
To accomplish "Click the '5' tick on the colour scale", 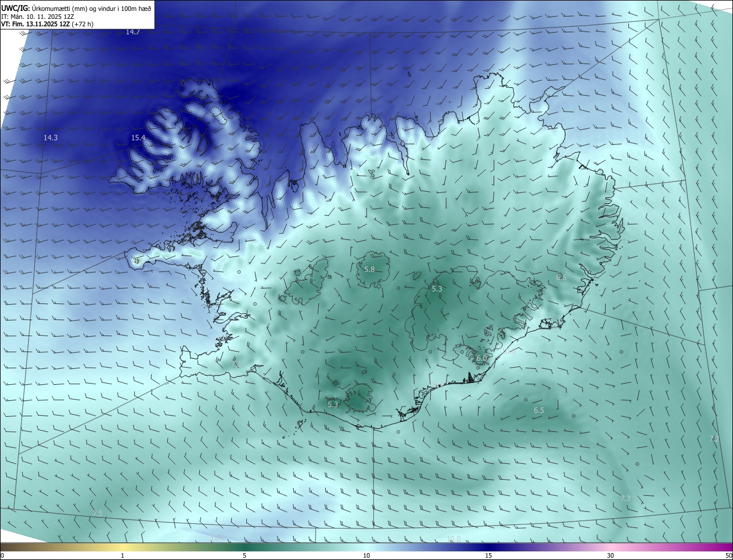I will pos(245,555).
